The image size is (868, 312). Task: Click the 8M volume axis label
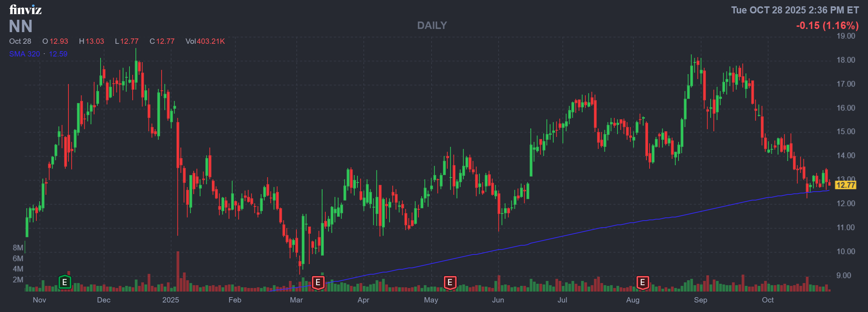point(18,248)
